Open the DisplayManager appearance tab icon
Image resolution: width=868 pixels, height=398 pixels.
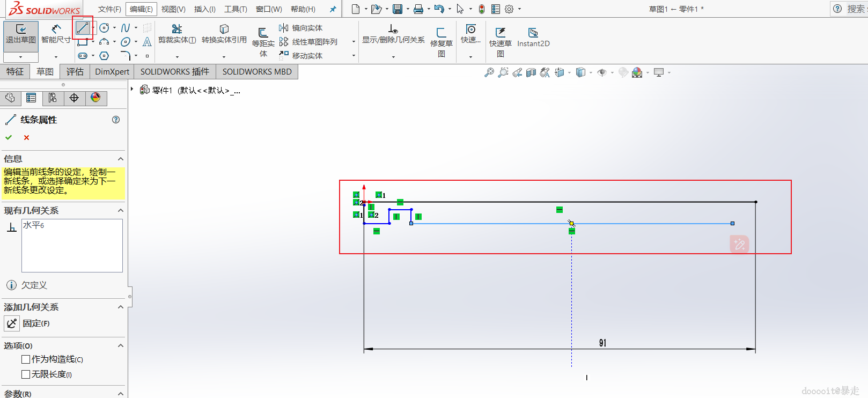click(x=95, y=98)
